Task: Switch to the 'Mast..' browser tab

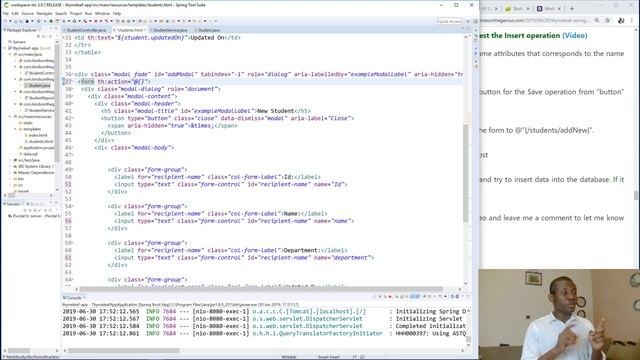Action: [549, 9]
